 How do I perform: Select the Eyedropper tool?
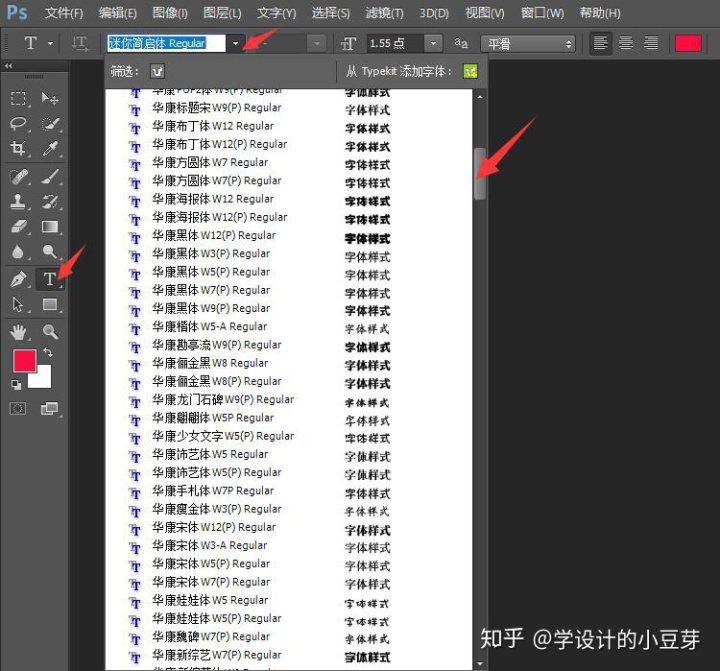(x=50, y=148)
